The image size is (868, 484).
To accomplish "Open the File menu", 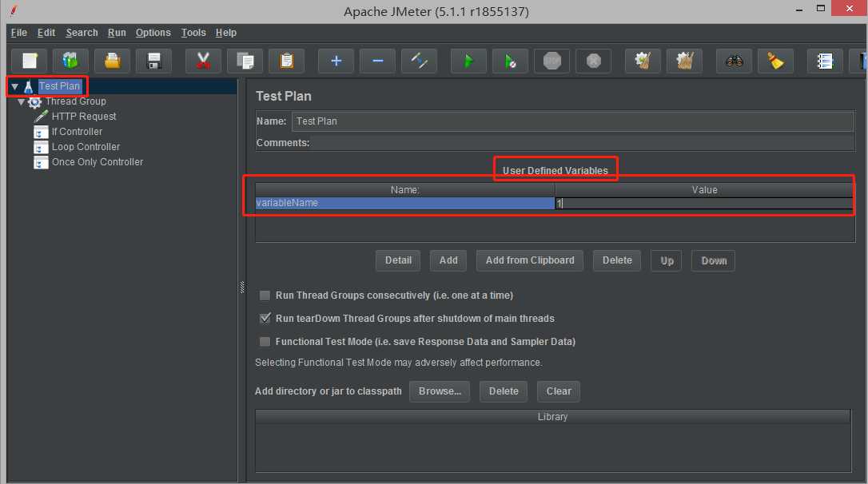I will (x=19, y=33).
